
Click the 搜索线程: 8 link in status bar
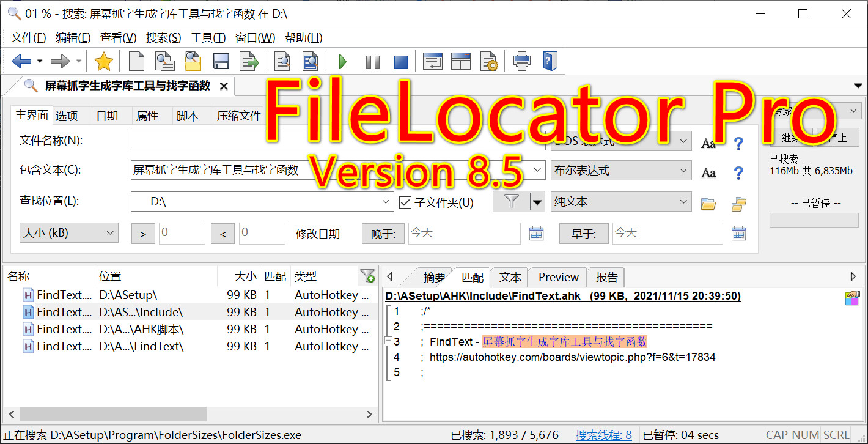pyautogui.click(x=604, y=435)
